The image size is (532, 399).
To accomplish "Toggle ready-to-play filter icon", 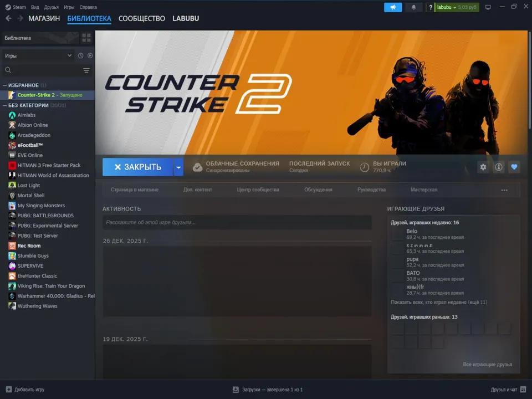I will (90, 55).
